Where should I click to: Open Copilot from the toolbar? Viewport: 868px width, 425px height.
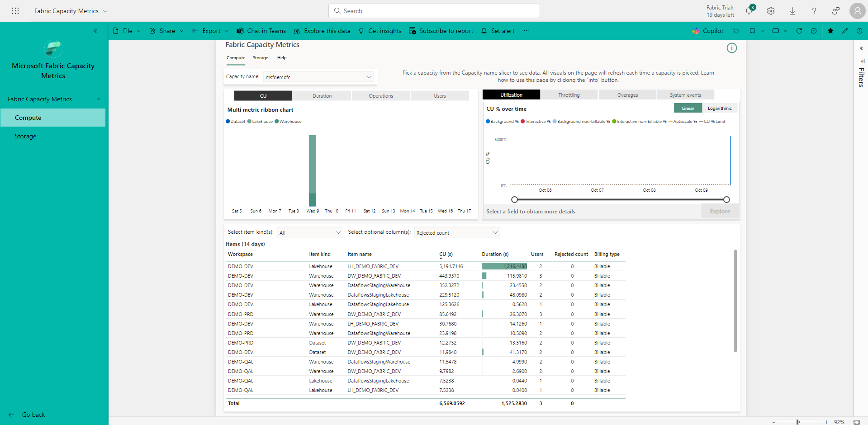708,31
